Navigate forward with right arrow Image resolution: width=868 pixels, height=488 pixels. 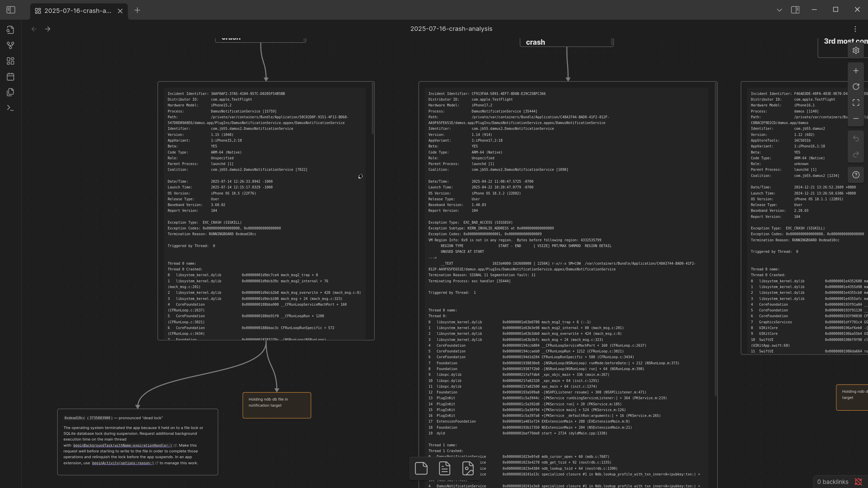tap(48, 29)
